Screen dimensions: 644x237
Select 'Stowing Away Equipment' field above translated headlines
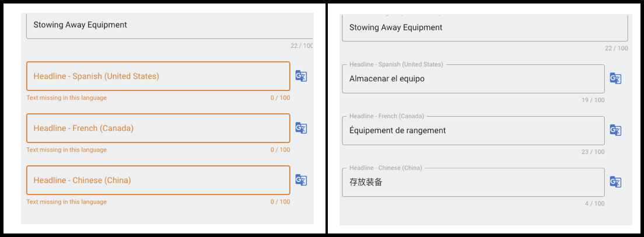[x=484, y=27]
